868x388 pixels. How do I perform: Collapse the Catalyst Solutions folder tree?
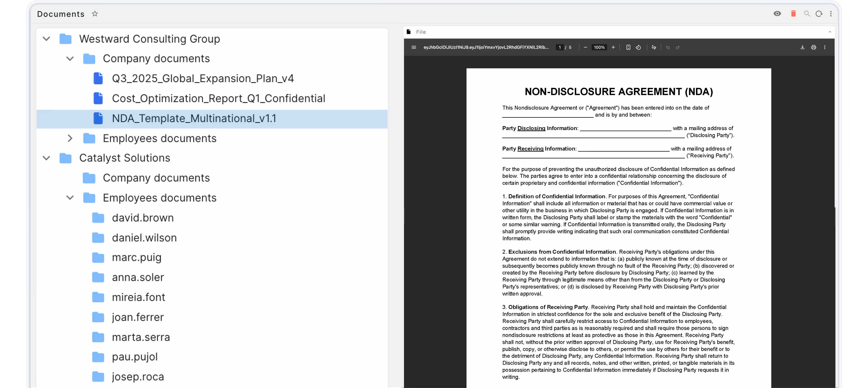[46, 158]
